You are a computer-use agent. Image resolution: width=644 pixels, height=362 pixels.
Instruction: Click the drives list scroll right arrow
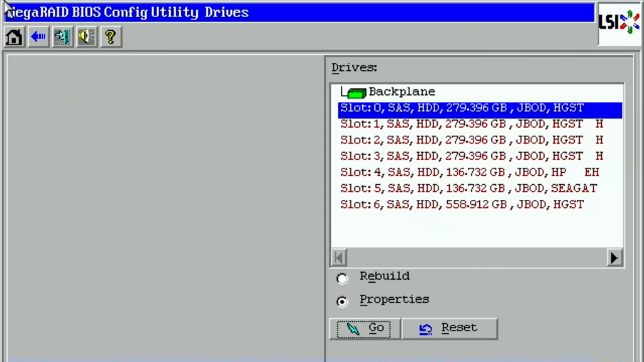(x=614, y=258)
